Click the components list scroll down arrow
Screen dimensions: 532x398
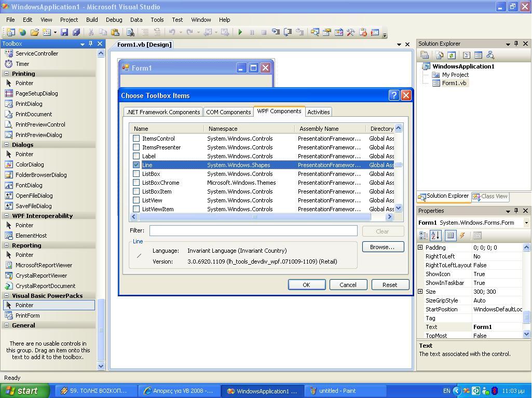[399, 208]
